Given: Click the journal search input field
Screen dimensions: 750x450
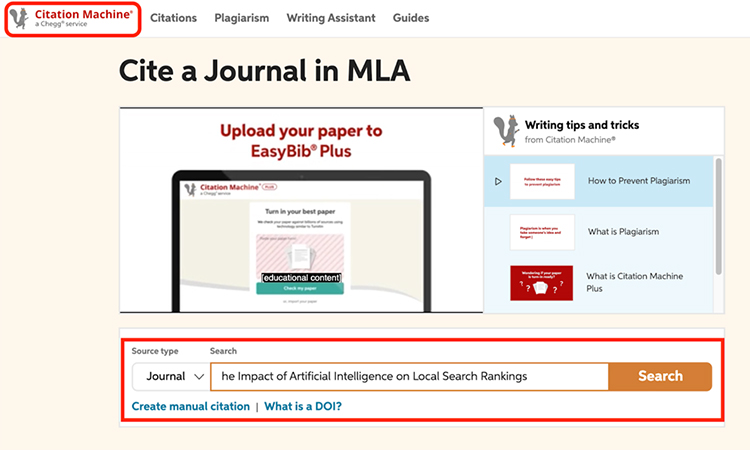Looking at the screenshot, I should pyautogui.click(x=409, y=376).
